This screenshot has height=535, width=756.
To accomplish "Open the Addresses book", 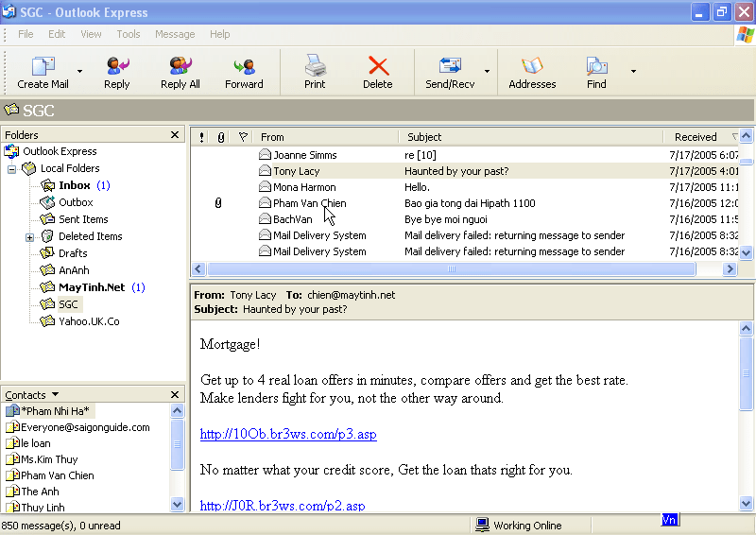I will pos(532,73).
